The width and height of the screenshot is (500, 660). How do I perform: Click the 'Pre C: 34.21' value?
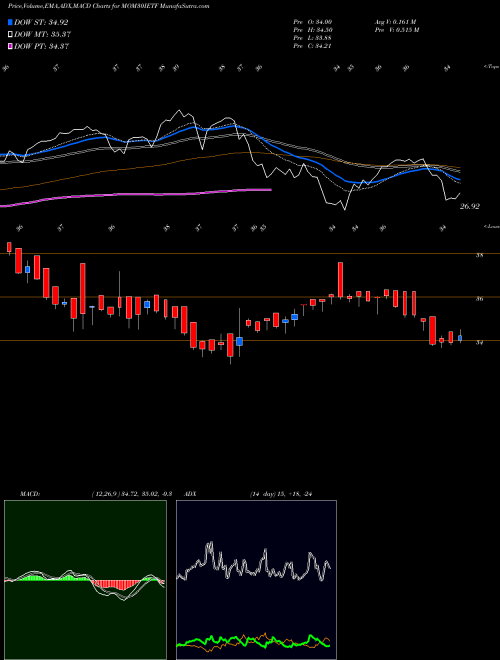(313, 46)
